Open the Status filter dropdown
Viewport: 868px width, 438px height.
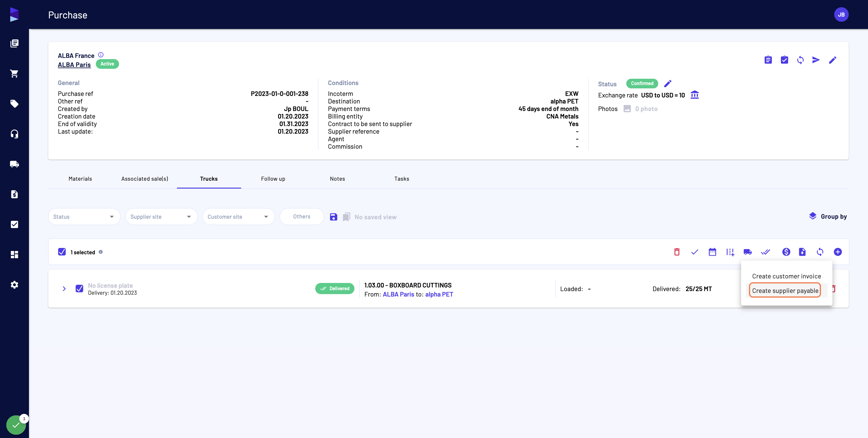[x=84, y=217]
